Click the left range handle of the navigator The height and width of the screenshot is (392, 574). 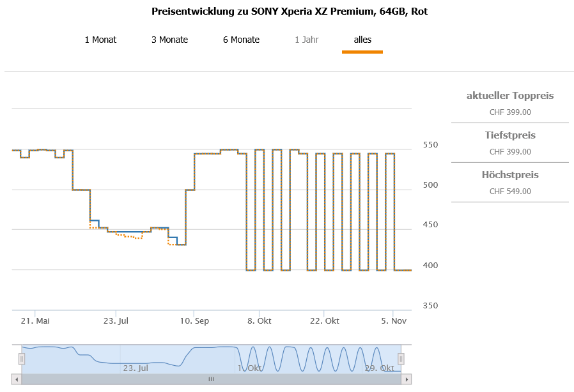[x=21, y=359]
